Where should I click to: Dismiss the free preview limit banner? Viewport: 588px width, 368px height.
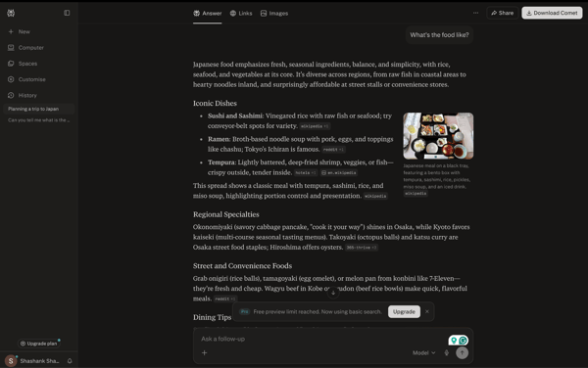tap(426, 311)
